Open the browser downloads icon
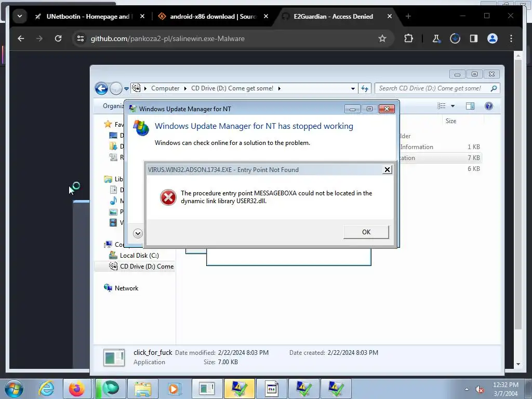Screen dimensions: 532x399 (x=455, y=38)
